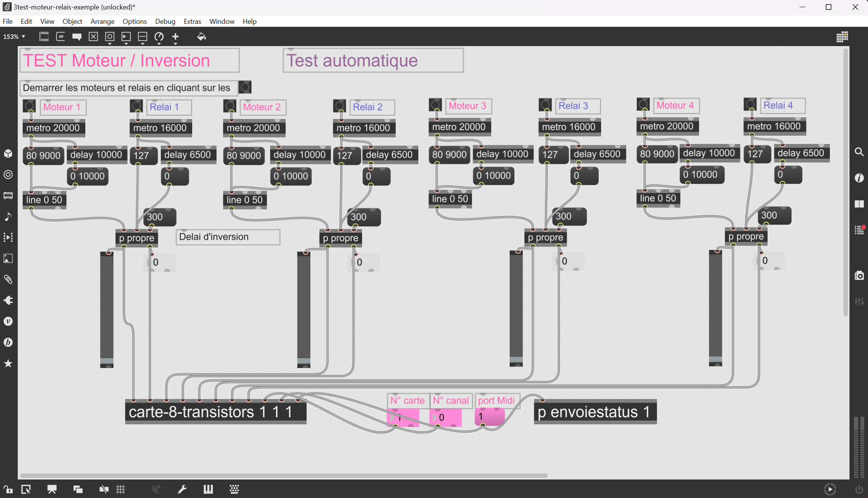Open the Objects cube browser in the sidebar
Screen dimensions: 868x498
8,153
